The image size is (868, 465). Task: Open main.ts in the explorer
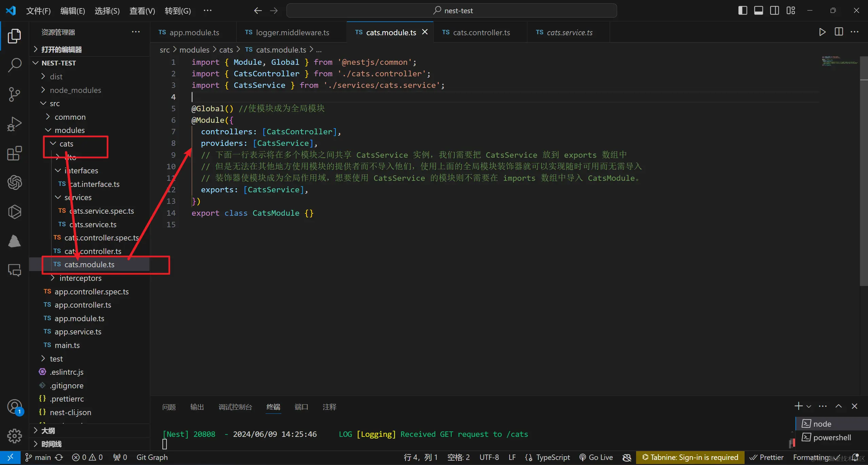(90, 345)
